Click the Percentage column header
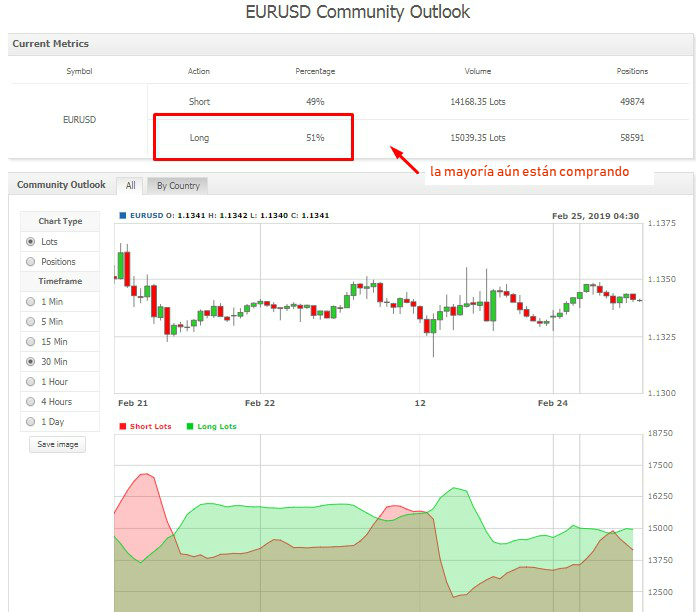 tap(315, 71)
